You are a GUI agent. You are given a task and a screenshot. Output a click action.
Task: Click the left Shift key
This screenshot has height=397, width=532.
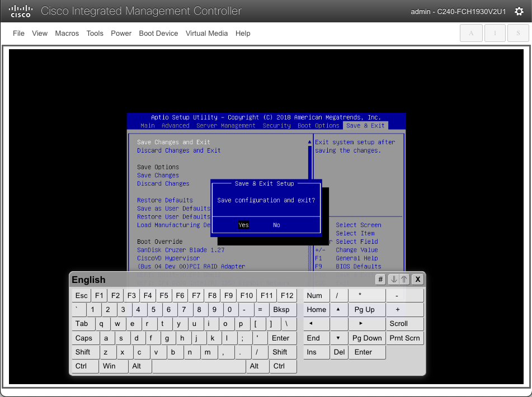(86, 352)
